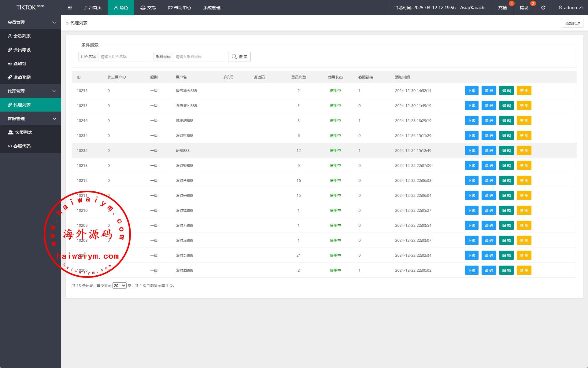This screenshot has width=588, height=368.
Task: Collapse the 会员管理 sidebar section
Action: click(31, 22)
